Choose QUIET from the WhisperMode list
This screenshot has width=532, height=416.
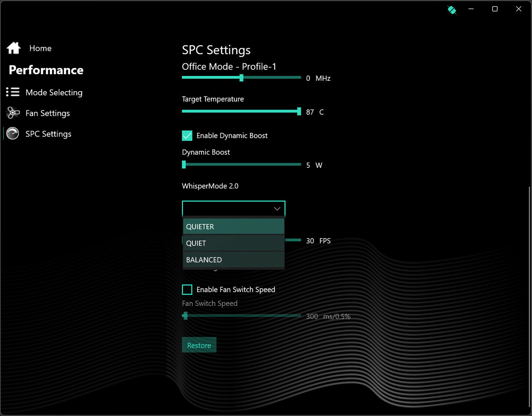pos(234,243)
